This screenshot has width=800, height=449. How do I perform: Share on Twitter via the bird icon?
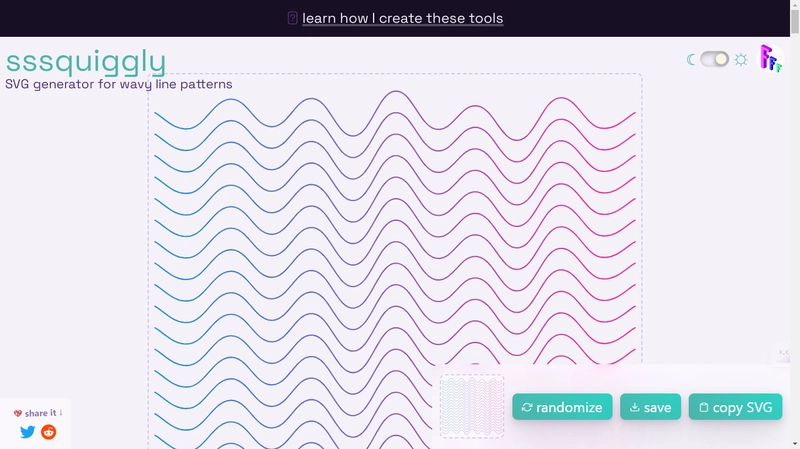tap(28, 432)
